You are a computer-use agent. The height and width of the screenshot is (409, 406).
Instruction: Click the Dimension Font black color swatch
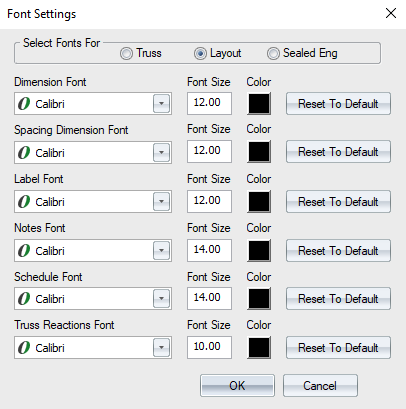[259, 104]
